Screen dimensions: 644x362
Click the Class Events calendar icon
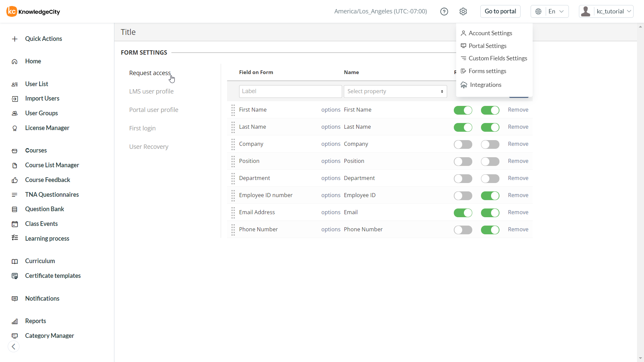(15, 224)
